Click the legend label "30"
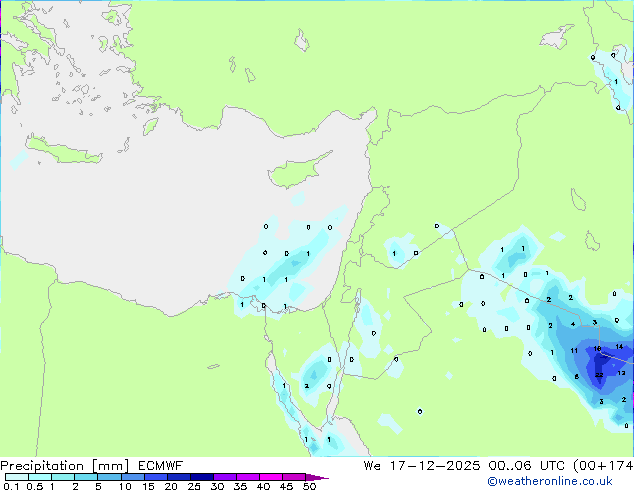This screenshot has width=634, height=490. tap(217, 486)
